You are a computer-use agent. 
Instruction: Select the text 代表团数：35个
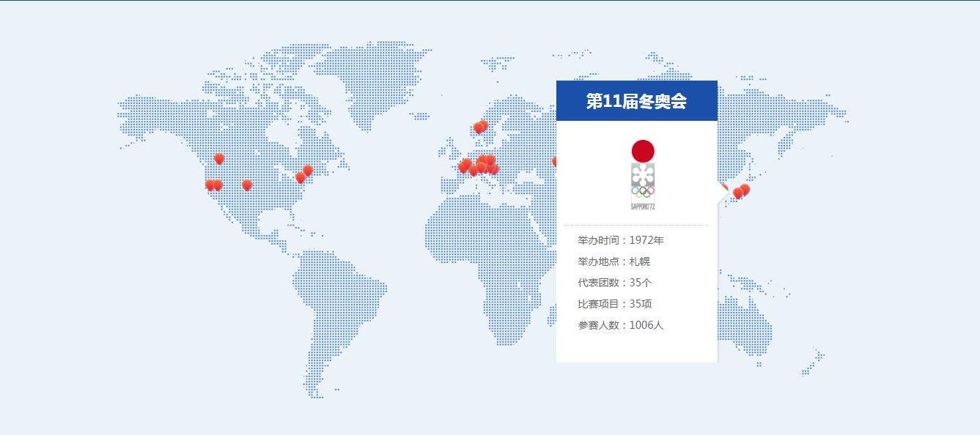point(615,283)
